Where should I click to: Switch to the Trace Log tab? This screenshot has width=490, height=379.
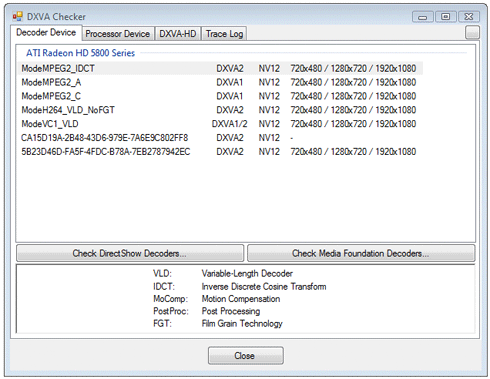click(x=224, y=34)
